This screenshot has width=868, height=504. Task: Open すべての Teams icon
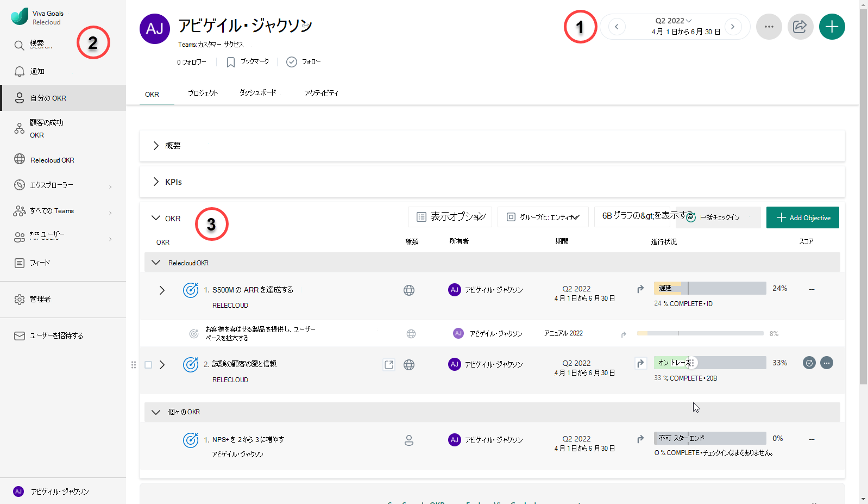19,211
